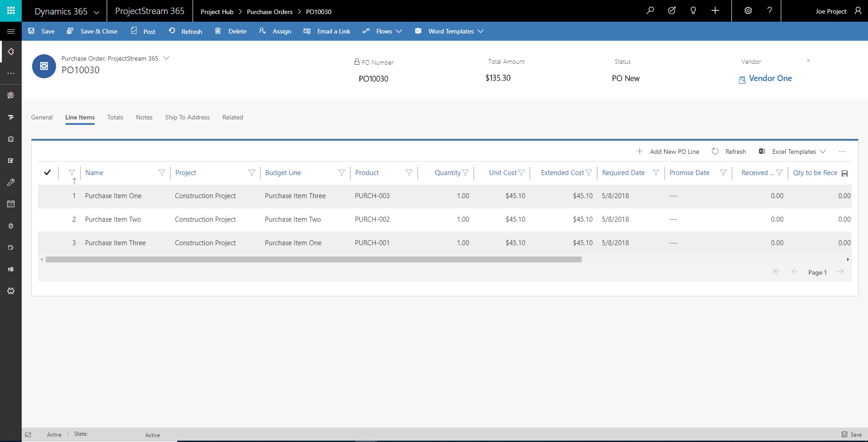The image size is (868, 442).
Task: Select the Purchase Item Two name cell
Action: pyautogui.click(x=113, y=219)
